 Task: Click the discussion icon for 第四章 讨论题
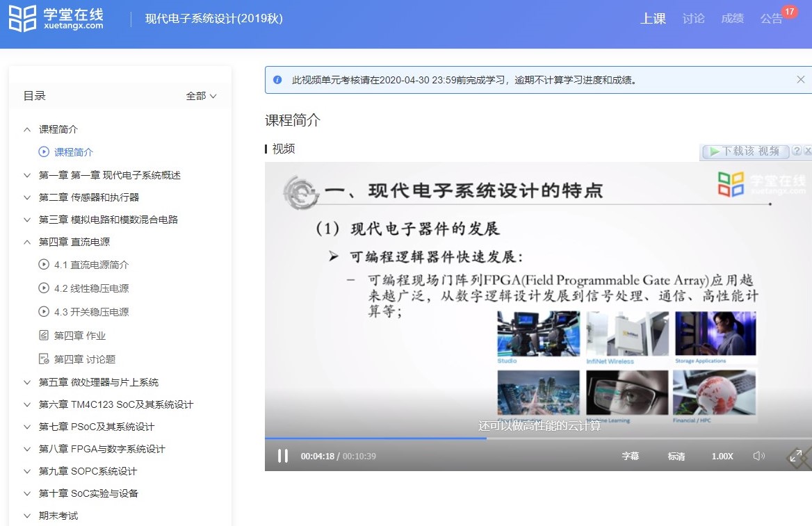click(45, 359)
